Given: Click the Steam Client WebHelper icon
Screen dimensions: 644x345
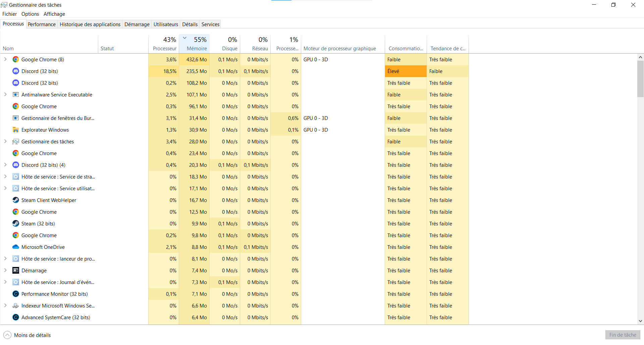Looking at the screenshot, I should pyautogui.click(x=15, y=200).
